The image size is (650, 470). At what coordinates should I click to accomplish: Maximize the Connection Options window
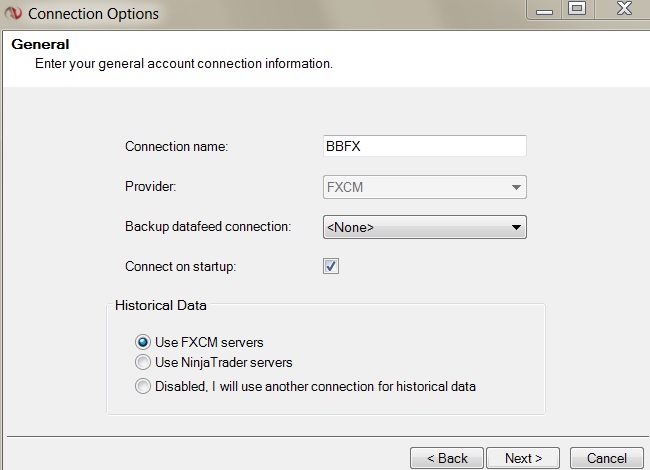pyautogui.click(x=577, y=11)
